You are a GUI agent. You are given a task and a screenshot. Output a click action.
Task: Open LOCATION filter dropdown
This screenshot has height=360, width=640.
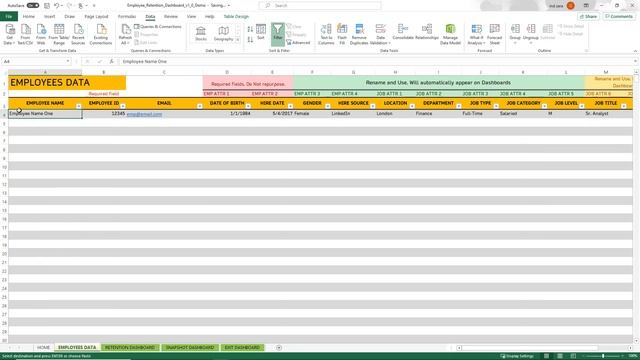(x=412, y=106)
